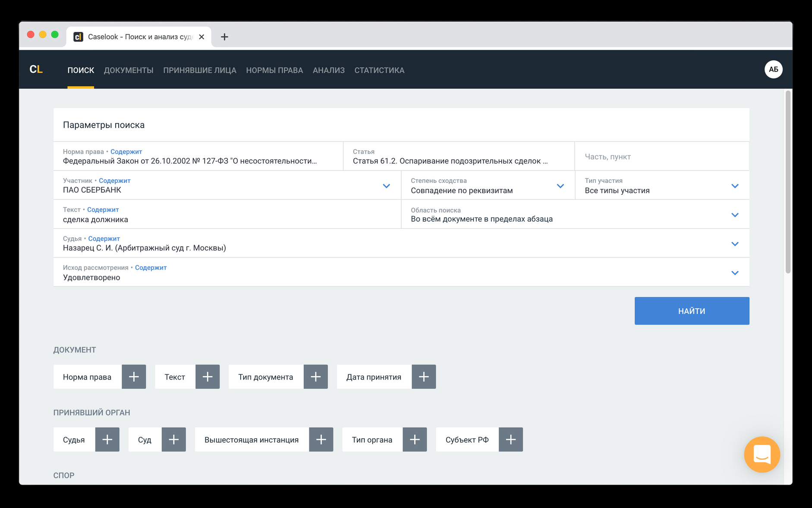The image size is (812, 508).
Task: Click the Удовлетворено outcome value
Action: point(91,277)
